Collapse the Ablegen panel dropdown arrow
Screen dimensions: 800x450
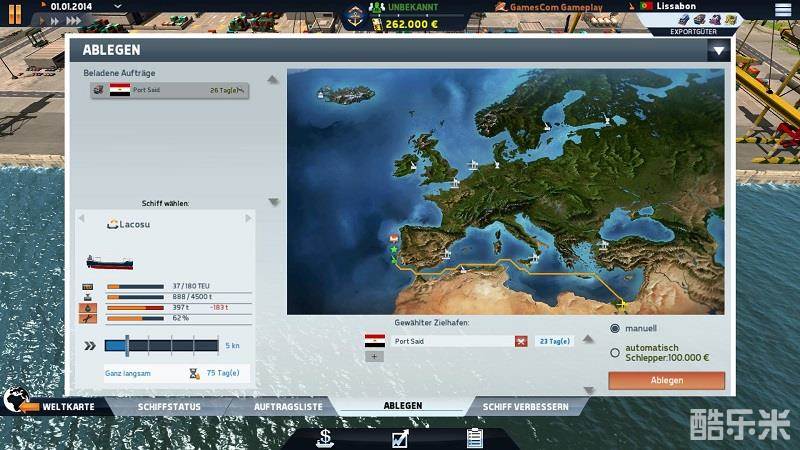pos(718,50)
